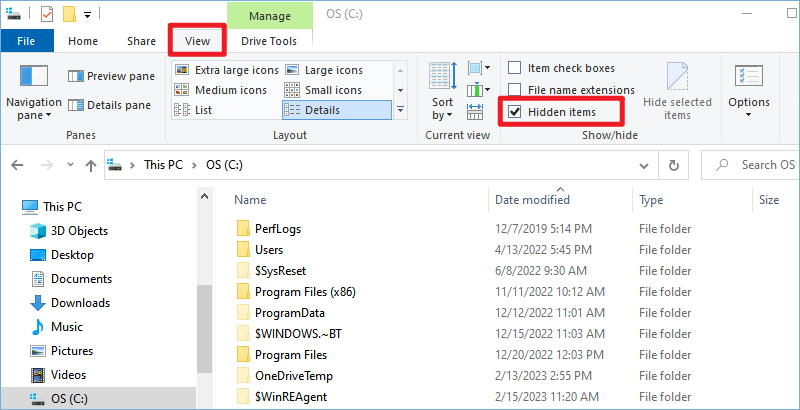Image resolution: width=800 pixels, height=410 pixels.
Task: Go back using the Back arrow
Action: pos(17,165)
